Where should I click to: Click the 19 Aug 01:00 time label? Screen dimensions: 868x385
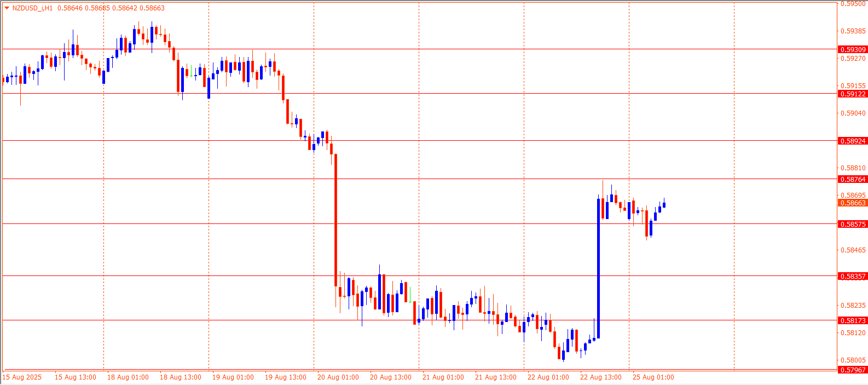[x=233, y=377]
